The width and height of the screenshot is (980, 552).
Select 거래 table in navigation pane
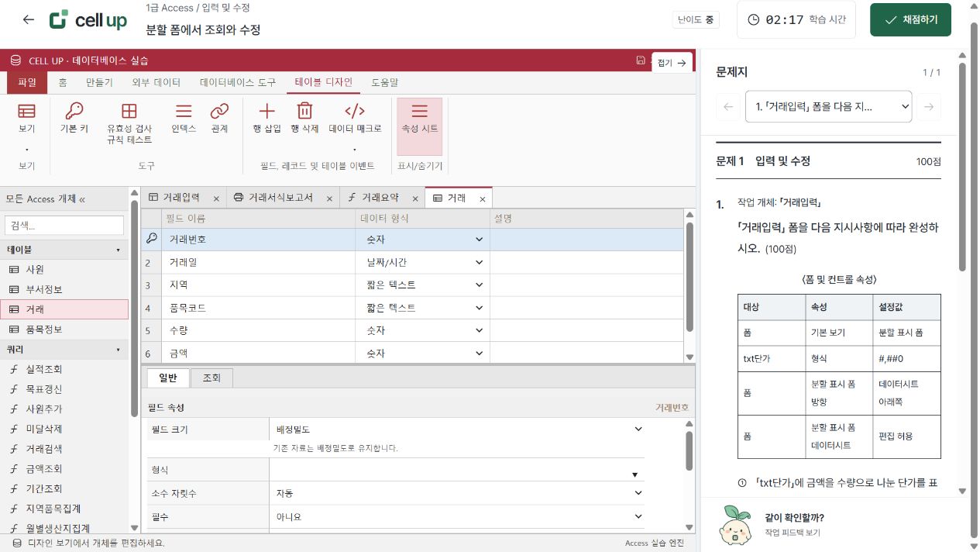coord(65,309)
